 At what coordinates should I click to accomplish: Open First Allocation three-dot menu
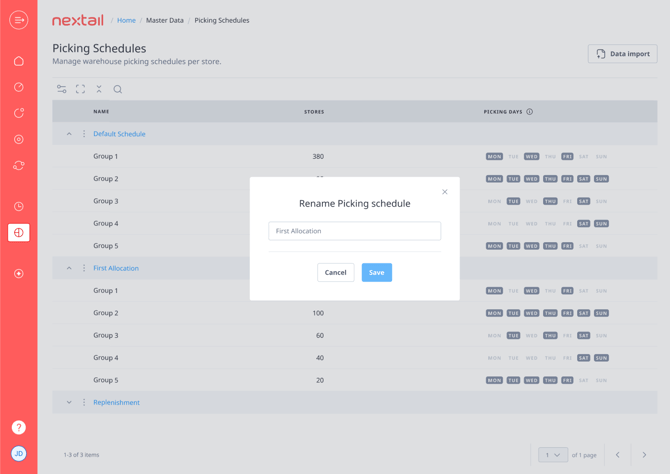[x=84, y=268]
